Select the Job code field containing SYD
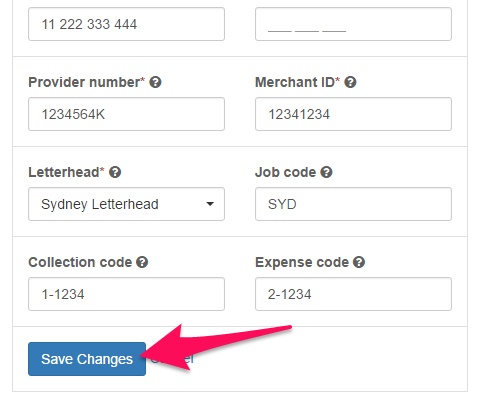The width and height of the screenshot is (481, 403). tap(353, 204)
